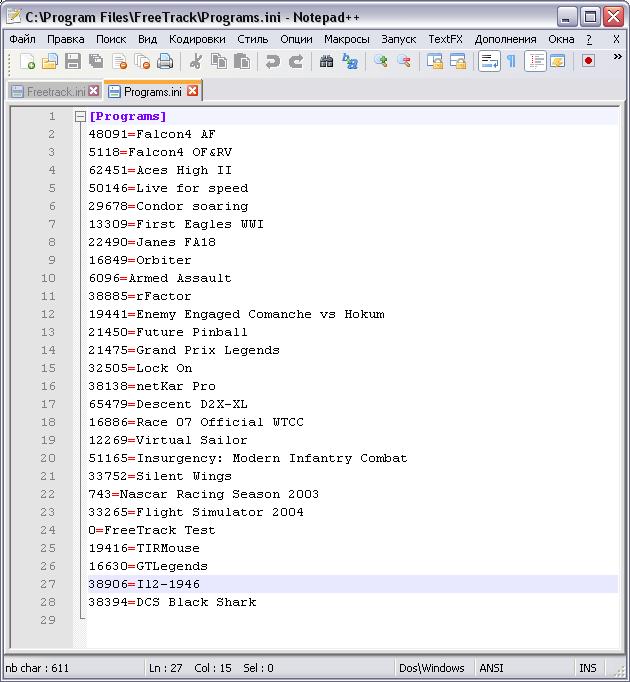Cut selection with the scissors icon
Viewport: 630px width, 682px height.
click(x=195, y=61)
